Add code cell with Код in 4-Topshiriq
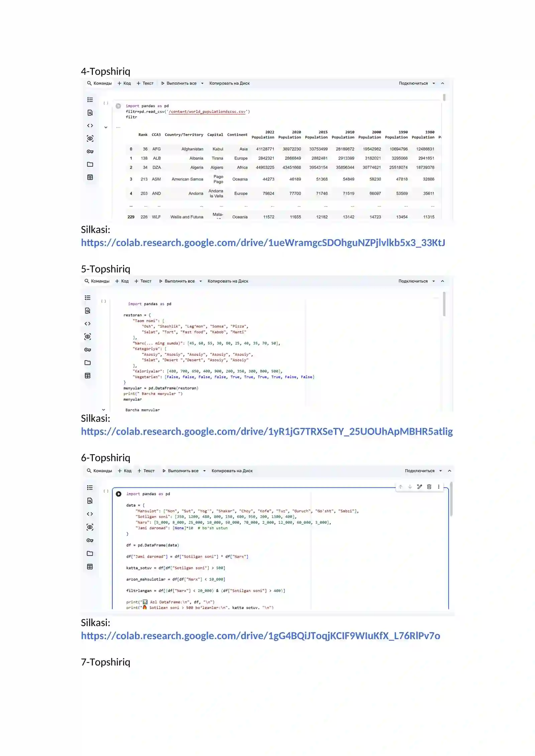The height and width of the screenshot is (756, 535). coord(124,84)
